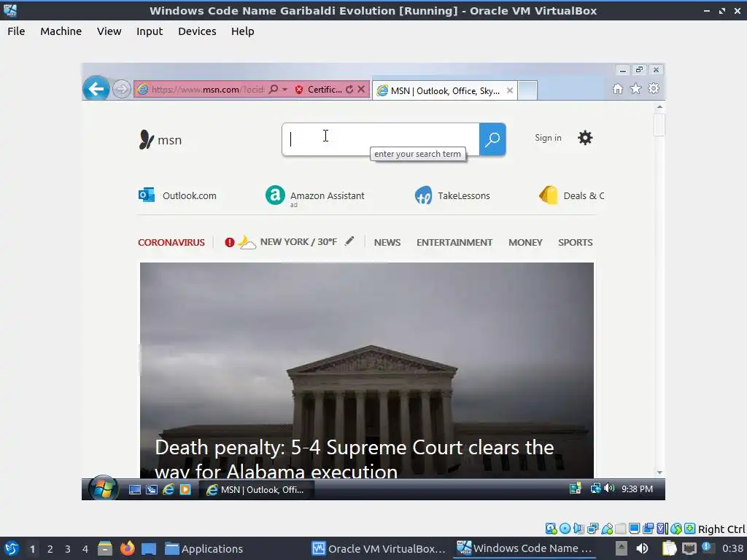The image size is (747, 560).
Task: Click the VirtualBox hard disk activity icon
Action: (x=551, y=529)
